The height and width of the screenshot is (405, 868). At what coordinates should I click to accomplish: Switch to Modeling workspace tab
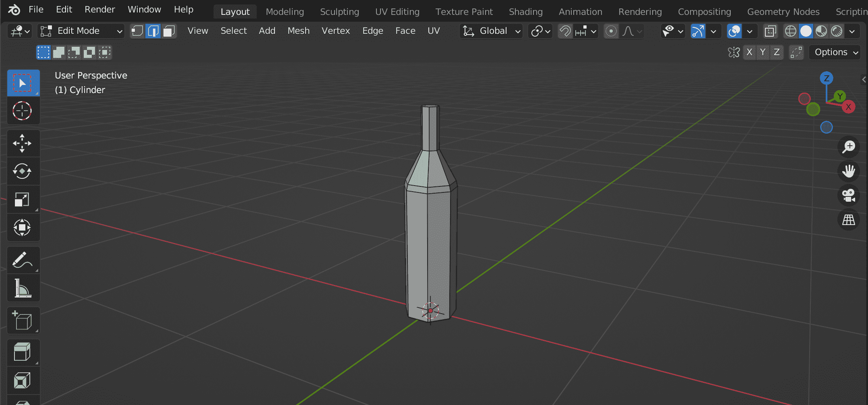pyautogui.click(x=285, y=12)
